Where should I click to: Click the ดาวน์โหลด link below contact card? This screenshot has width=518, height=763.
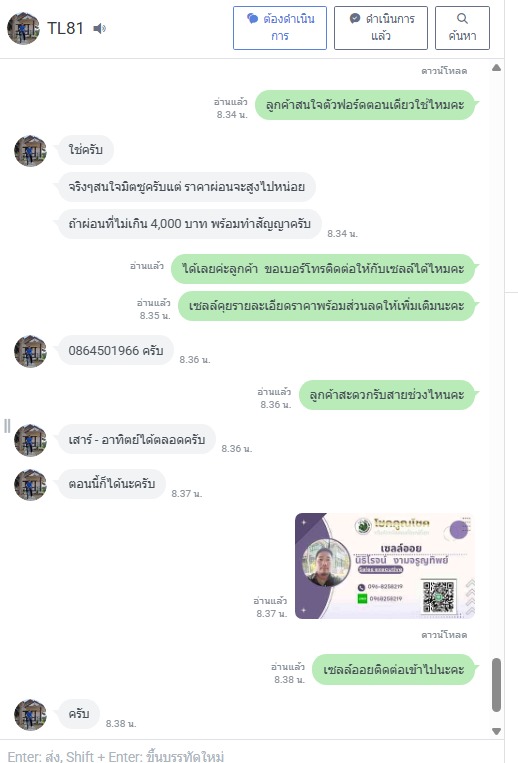point(444,635)
